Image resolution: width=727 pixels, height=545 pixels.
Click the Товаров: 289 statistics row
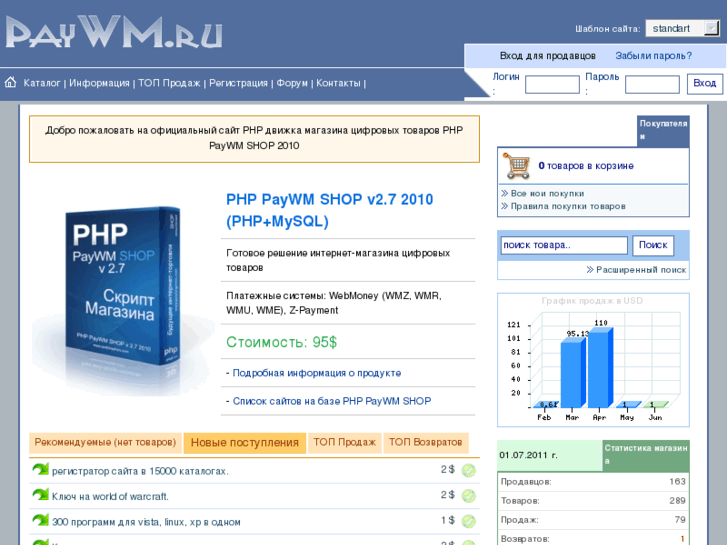tap(593, 501)
